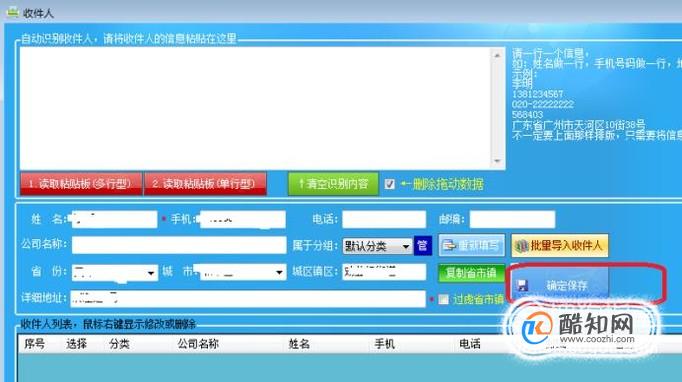Screen dimensions: 682x382
Task: Click the 姓名 column header
Action: tap(299, 344)
